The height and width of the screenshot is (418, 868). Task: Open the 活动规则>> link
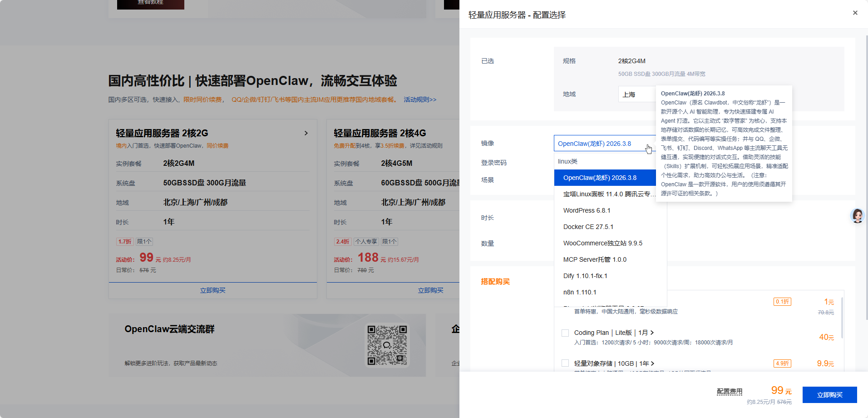click(x=419, y=100)
